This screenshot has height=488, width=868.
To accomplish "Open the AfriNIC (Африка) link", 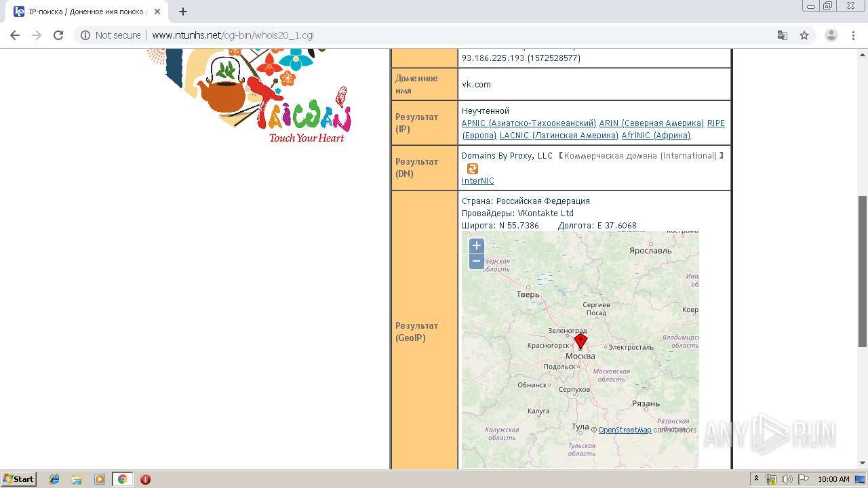I will [x=656, y=136].
